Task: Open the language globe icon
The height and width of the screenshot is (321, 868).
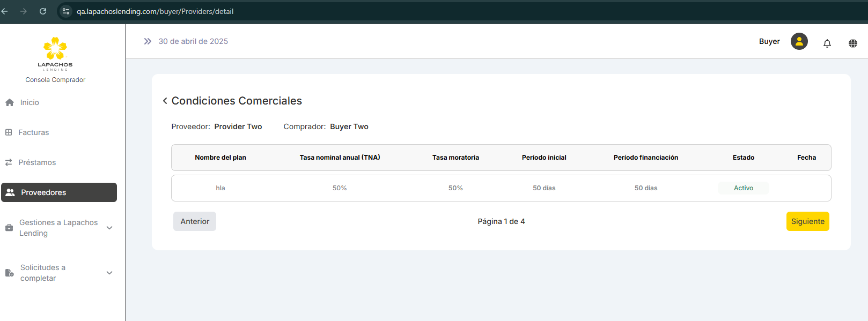Action: tap(852, 43)
